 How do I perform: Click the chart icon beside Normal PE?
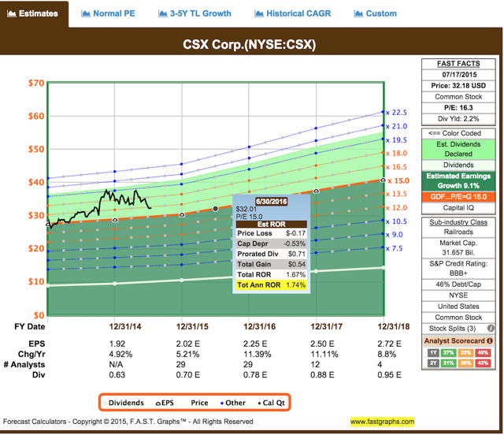tap(86, 13)
